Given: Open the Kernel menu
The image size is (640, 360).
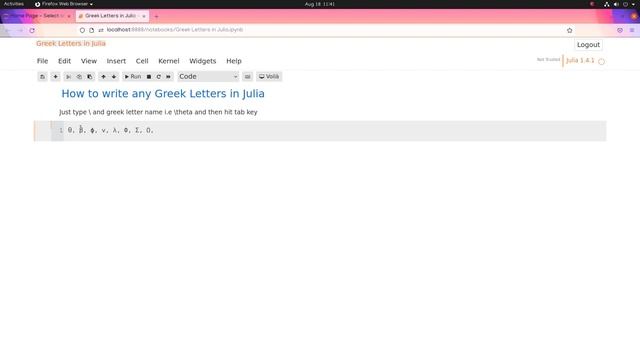Looking at the screenshot, I should (x=169, y=61).
